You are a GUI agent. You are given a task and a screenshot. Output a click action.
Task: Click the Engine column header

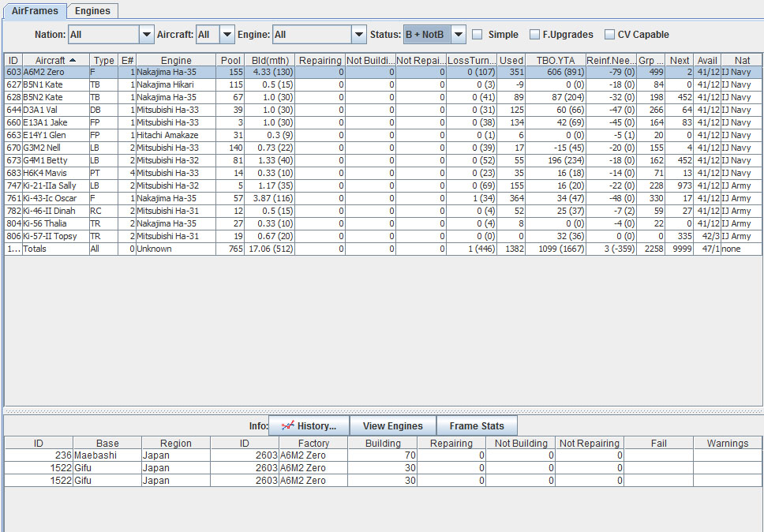[176, 61]
